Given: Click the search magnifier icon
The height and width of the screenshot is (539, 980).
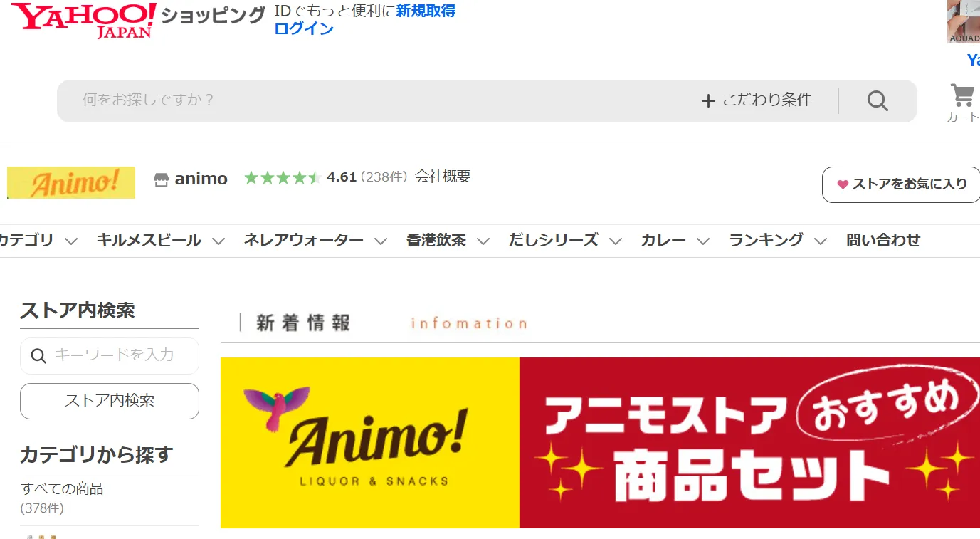Looking at the screenshot, I should [877, 100].
